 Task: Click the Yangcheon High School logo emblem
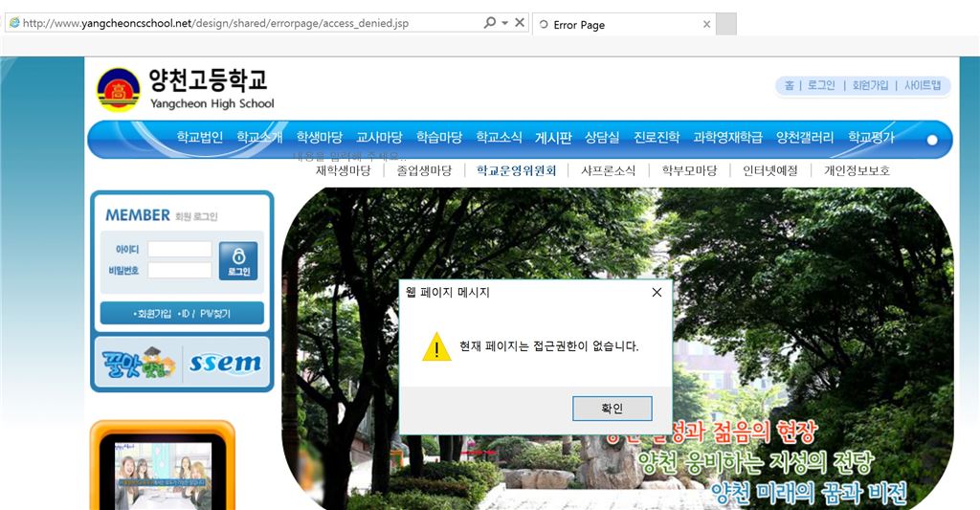(118, 91)
